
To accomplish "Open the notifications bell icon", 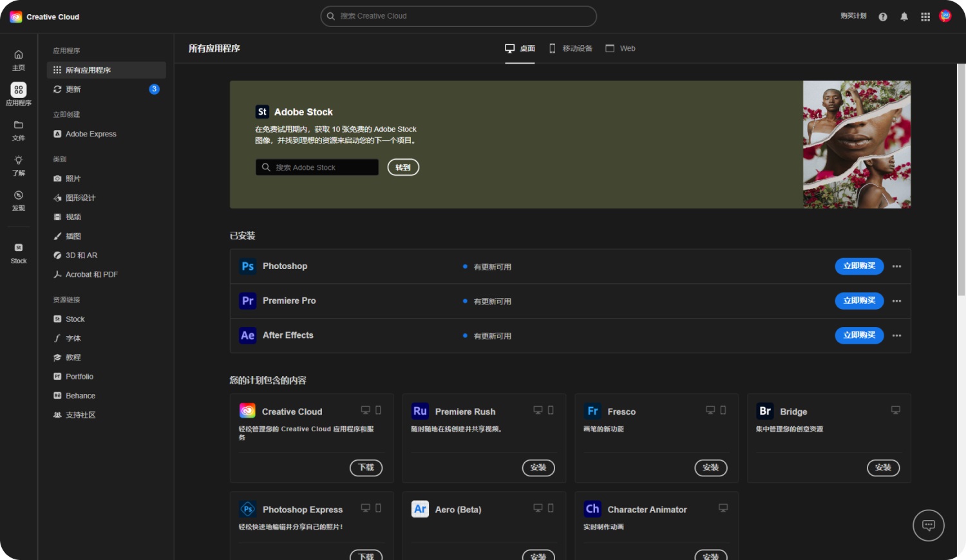I will point(904,17).
